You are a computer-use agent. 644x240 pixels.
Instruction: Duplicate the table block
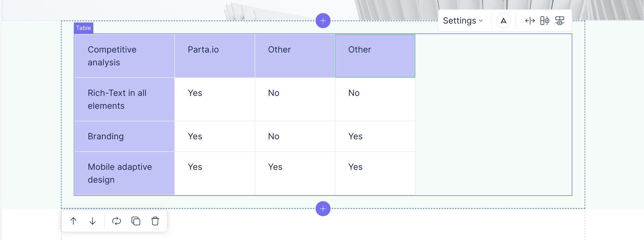[136, 221]
